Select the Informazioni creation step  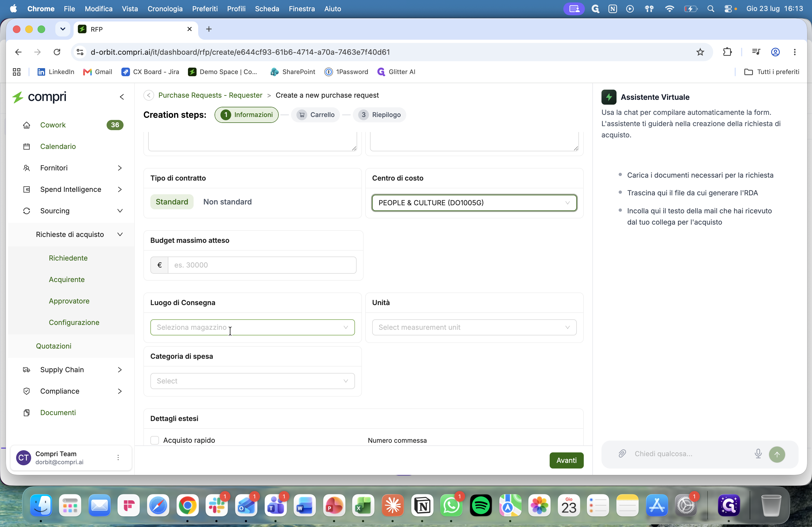(246, 115)
